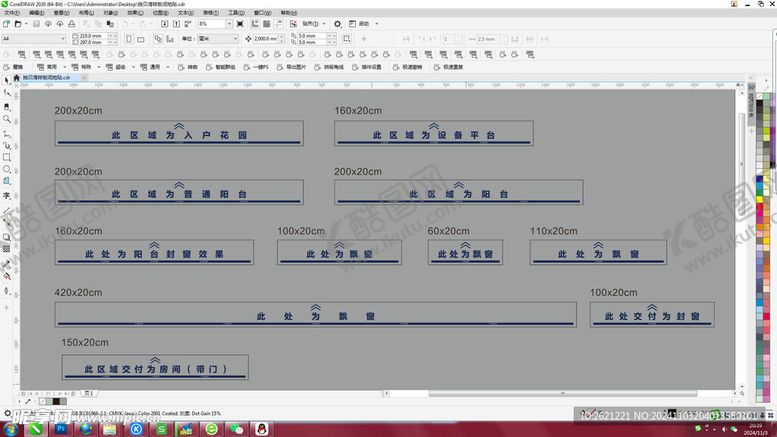
Task: Click the Undo arrow icon
Action: pyautogui.click(x=126, y=24)
